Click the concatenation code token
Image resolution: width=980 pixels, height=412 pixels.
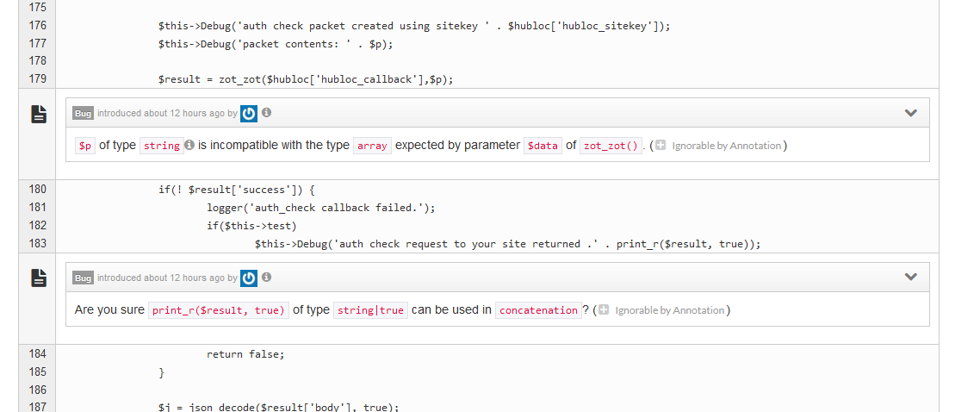[x=538, y=310]
